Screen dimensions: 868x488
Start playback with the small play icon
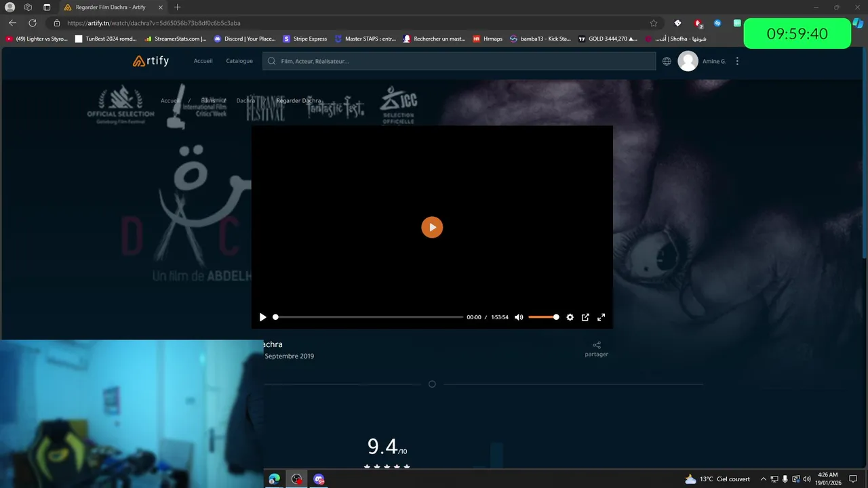pyautogui.click(x=262, y=317)
